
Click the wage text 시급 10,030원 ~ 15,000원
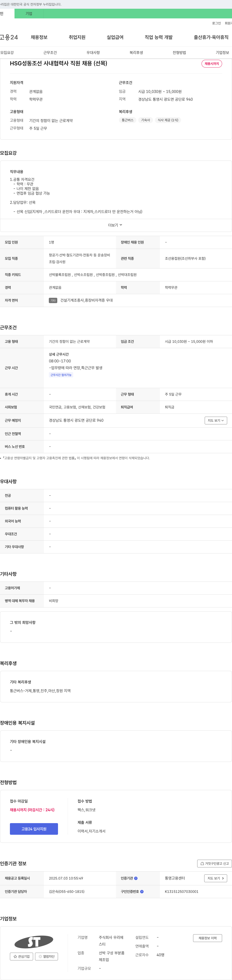(160, 92)
